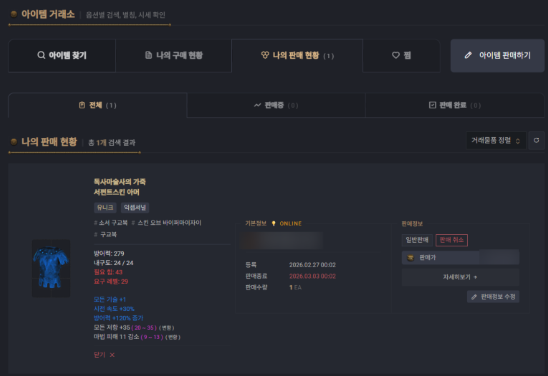Click the lightbulb icon next to ONLINE
Viewport: 548px width, 376px height.
tap(273, 223)
